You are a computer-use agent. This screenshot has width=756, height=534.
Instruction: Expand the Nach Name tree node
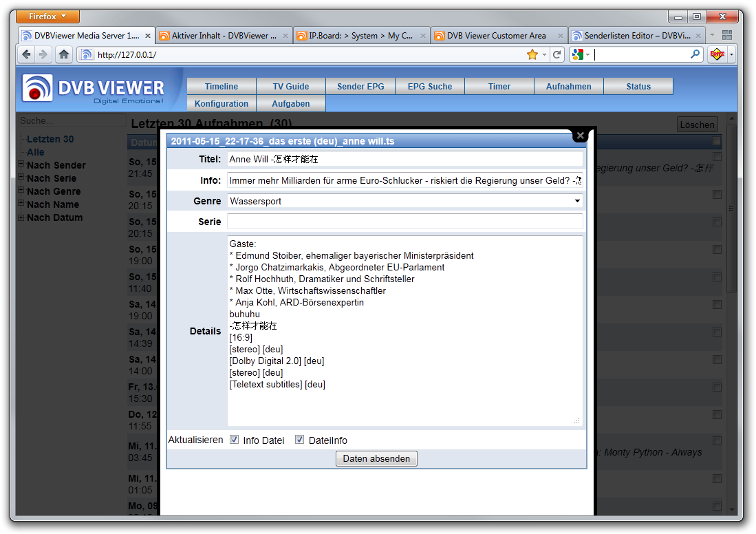point(21,203)
